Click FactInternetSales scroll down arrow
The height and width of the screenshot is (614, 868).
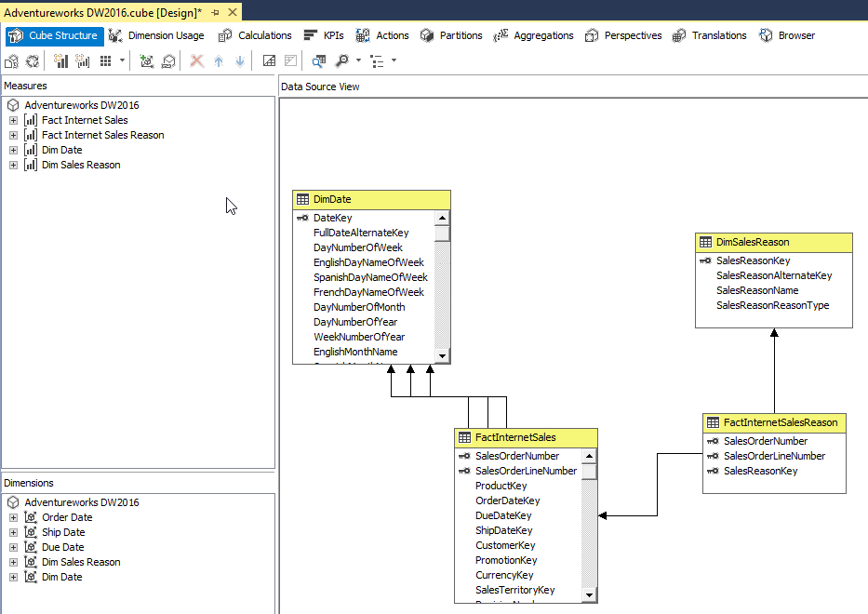[x=589, y=595]
